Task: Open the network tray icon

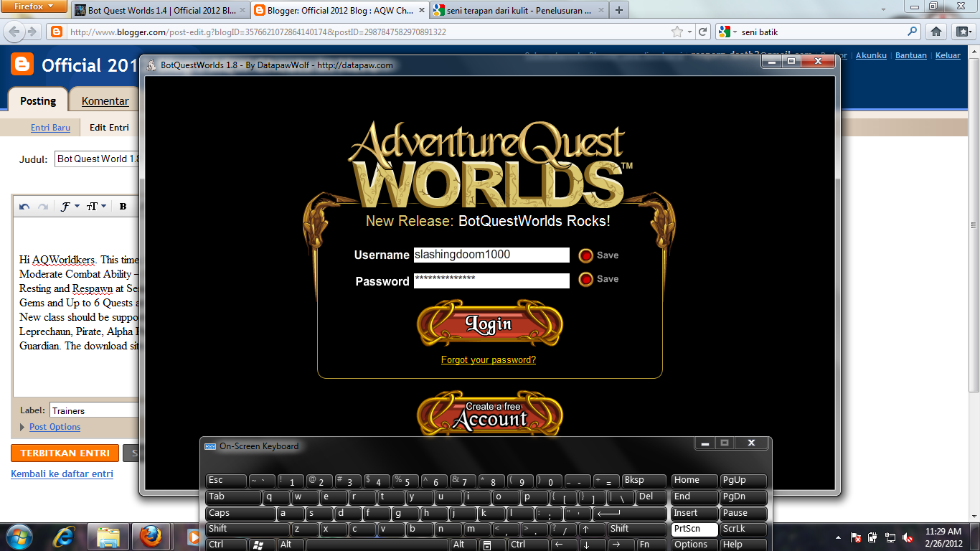Action: (x=890, y=537)
